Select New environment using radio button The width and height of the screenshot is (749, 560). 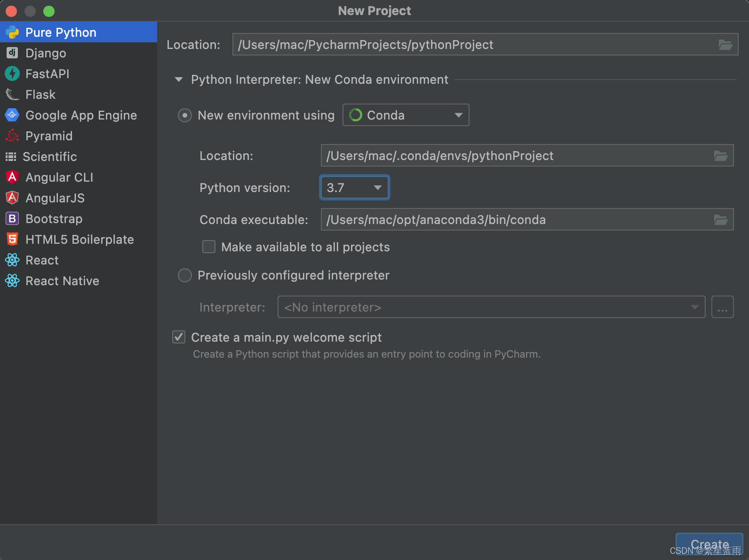coord(185,115)
